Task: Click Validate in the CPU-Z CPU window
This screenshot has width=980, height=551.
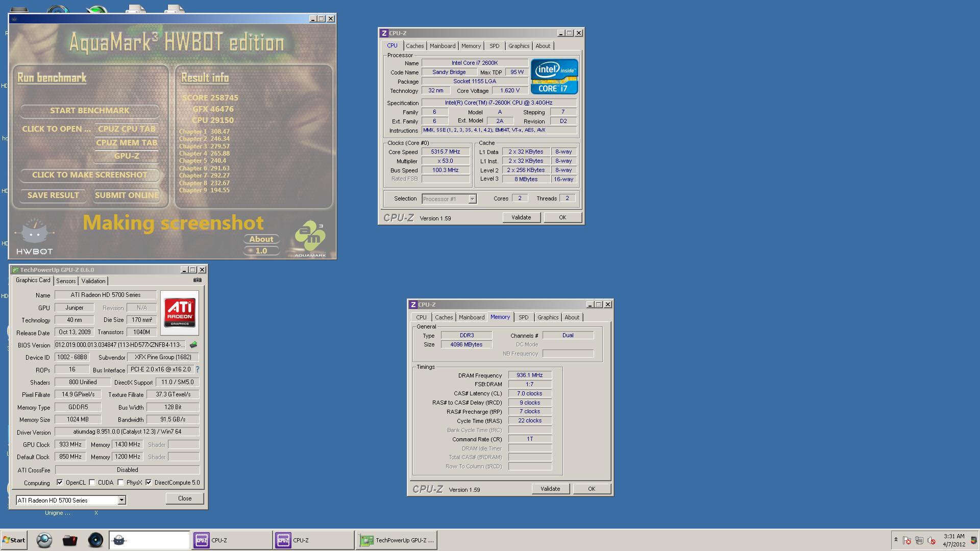Action: [521, 217]
